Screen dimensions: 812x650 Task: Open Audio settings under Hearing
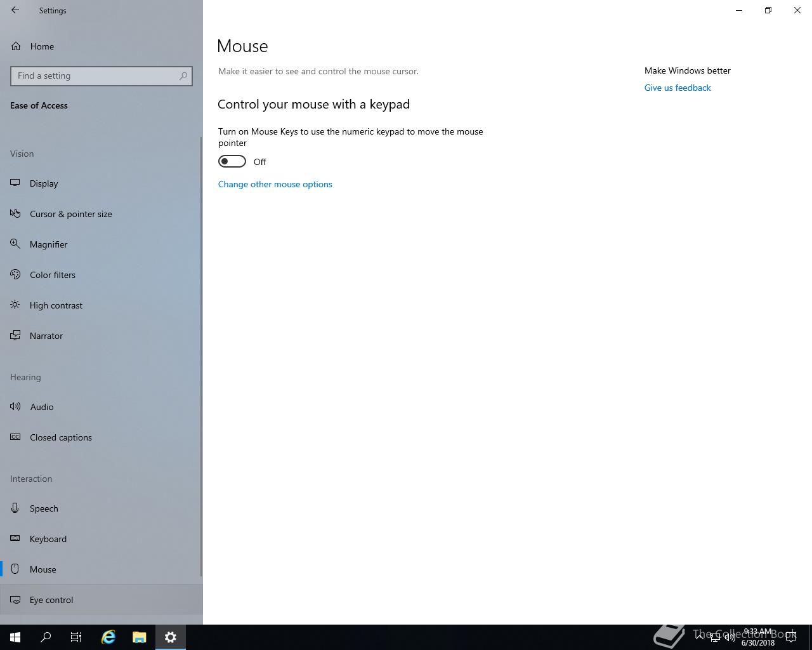(101, 407)
